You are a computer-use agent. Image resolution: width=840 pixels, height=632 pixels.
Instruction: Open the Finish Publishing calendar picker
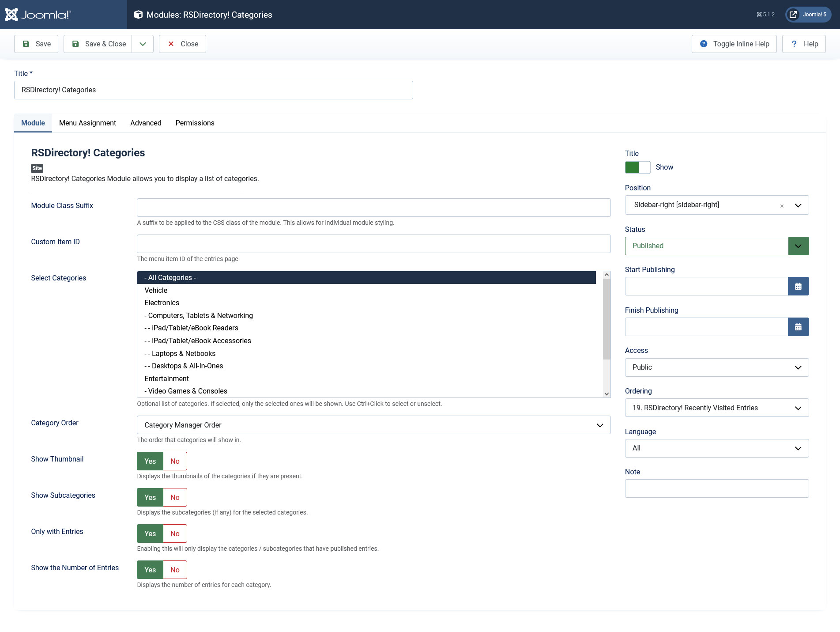point(799,327)
